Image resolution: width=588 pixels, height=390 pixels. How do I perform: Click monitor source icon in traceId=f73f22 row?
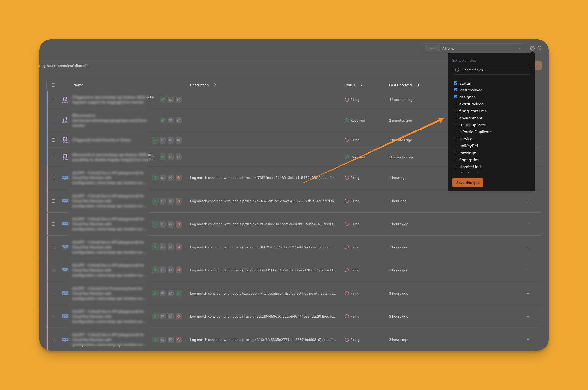65,178
